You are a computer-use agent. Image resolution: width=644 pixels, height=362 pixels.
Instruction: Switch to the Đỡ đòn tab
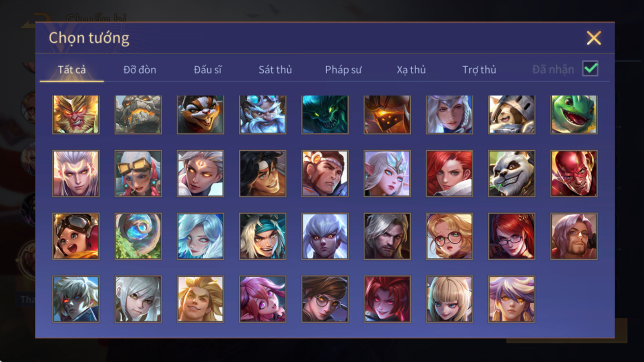(140, 70)
